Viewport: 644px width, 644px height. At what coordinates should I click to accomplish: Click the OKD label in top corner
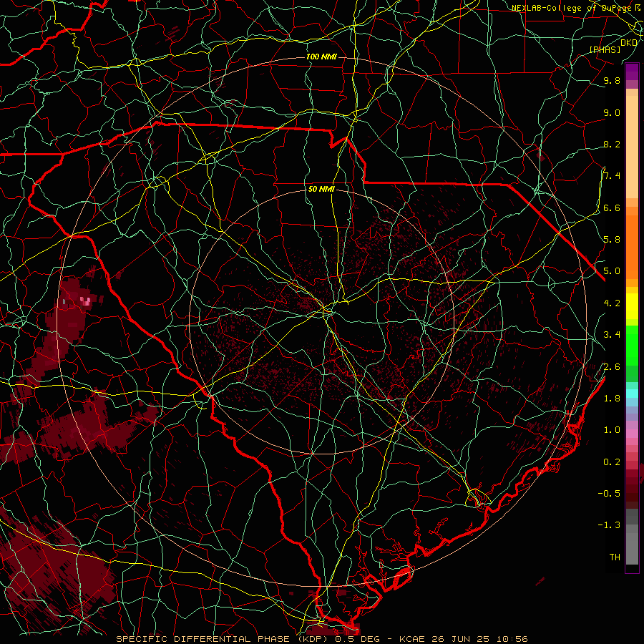(628, 43)
